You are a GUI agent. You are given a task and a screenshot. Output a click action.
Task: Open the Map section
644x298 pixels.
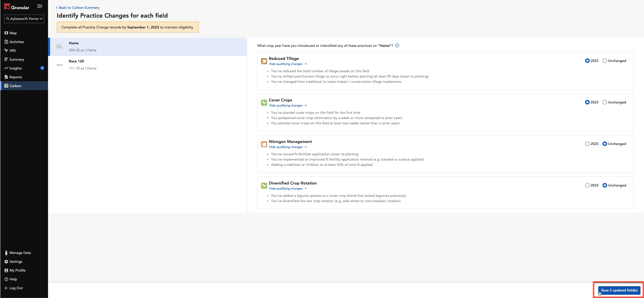(13, 33)
